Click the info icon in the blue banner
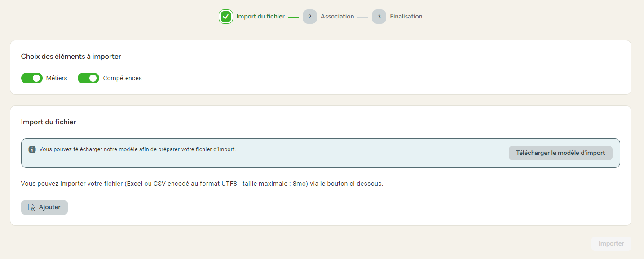This screenshot has height=259, width=644. tap(32, 149)
